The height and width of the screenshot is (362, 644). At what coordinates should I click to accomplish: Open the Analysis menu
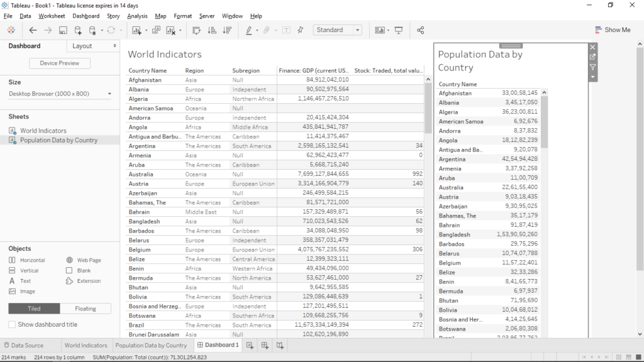136,16
